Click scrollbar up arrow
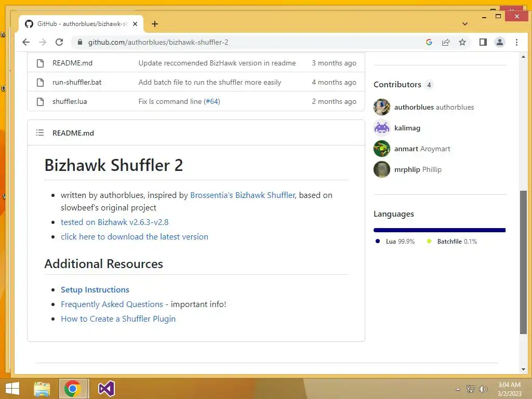 tap(523, 57)
